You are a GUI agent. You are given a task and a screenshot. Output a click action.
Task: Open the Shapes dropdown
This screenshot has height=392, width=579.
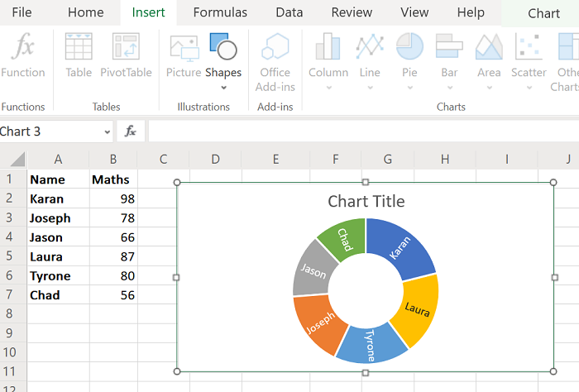tap(223, 86)
